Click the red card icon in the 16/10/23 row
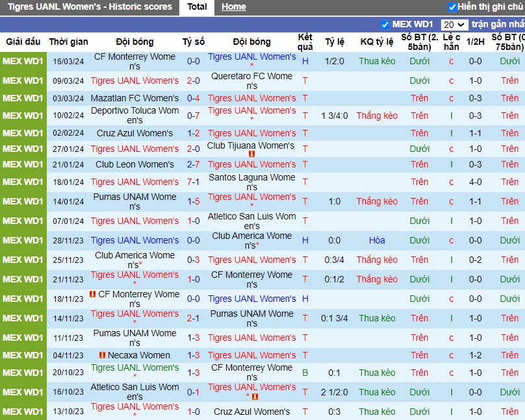This screenshot has width=525, height=420. click(x=255, y=397)
